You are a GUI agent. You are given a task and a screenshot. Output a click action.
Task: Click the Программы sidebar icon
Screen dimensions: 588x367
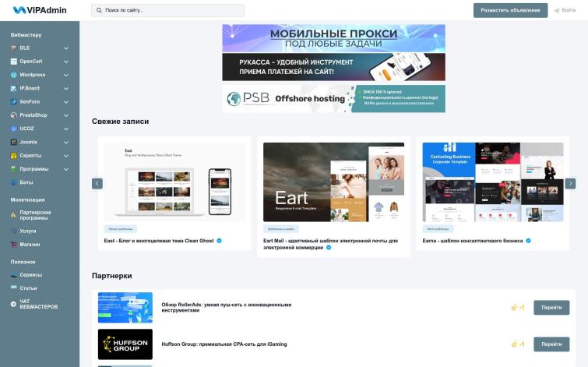(x=13, y=169)
